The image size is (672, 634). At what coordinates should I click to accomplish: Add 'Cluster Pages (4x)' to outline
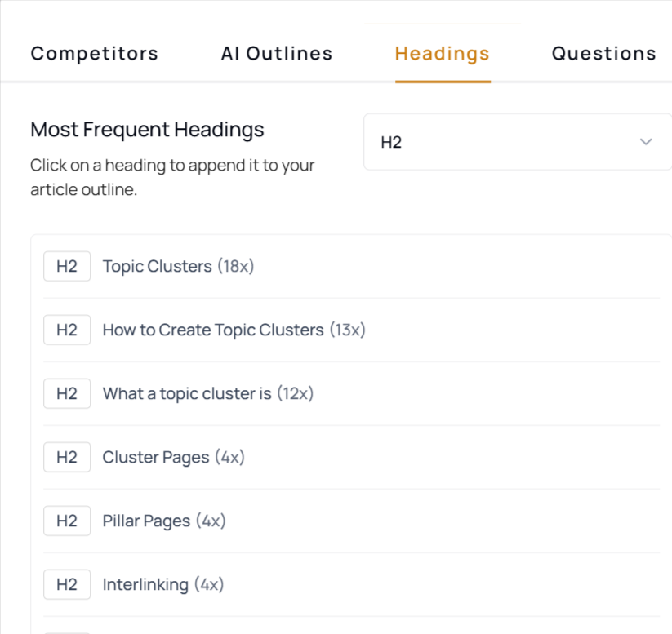173,457
